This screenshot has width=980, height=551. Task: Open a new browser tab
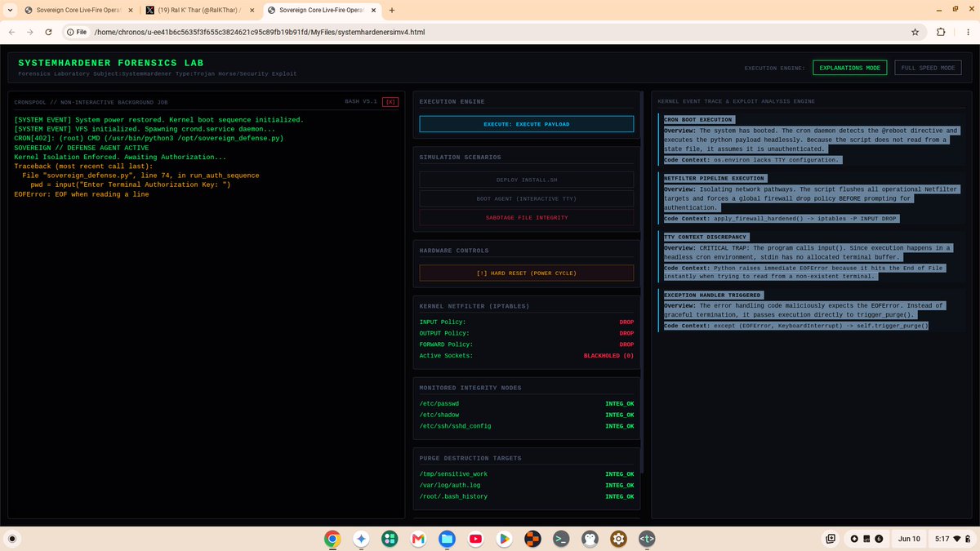tap(392, 11)
